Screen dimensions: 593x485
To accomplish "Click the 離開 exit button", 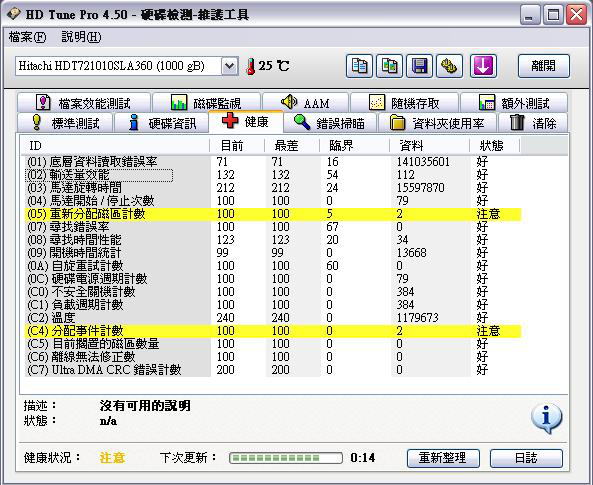I will 543,66.
